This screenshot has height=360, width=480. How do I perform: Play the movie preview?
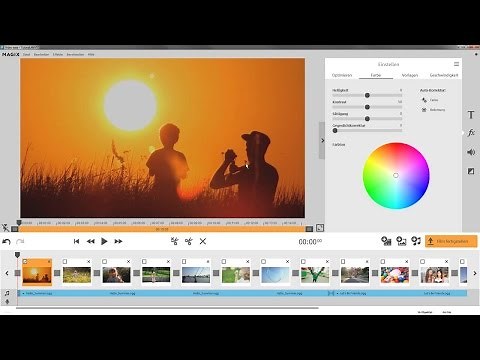(104, 241)
